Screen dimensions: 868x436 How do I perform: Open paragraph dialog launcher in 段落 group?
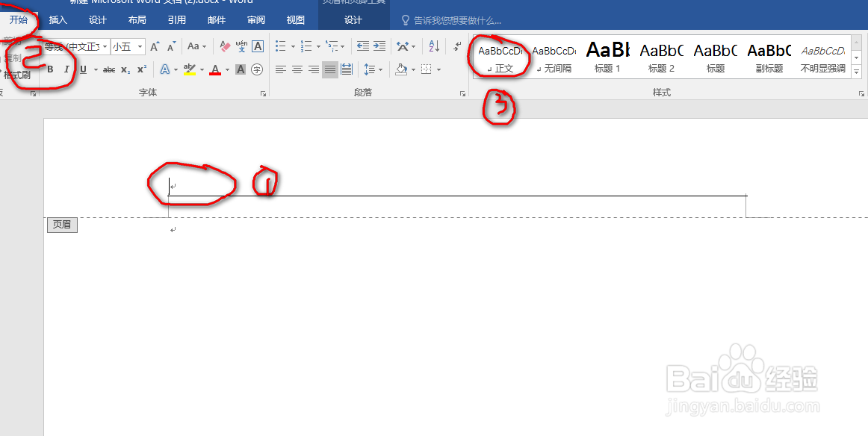(462, 94)
